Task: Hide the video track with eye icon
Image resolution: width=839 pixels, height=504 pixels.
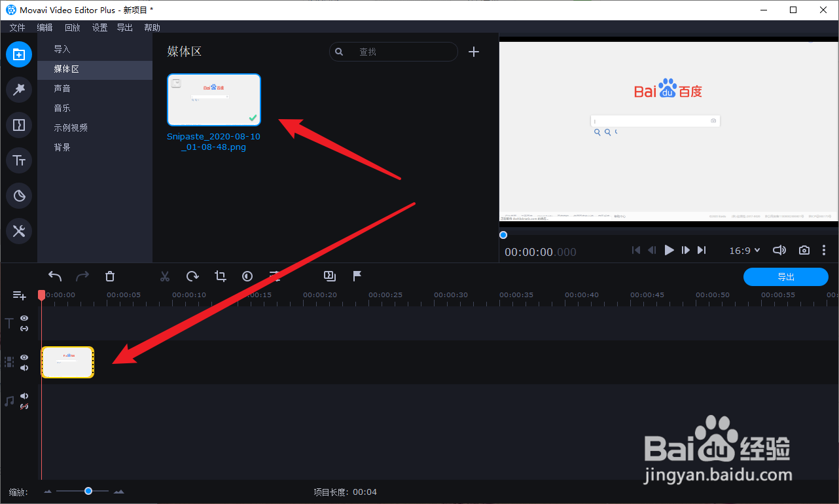Action: point(24,357)
